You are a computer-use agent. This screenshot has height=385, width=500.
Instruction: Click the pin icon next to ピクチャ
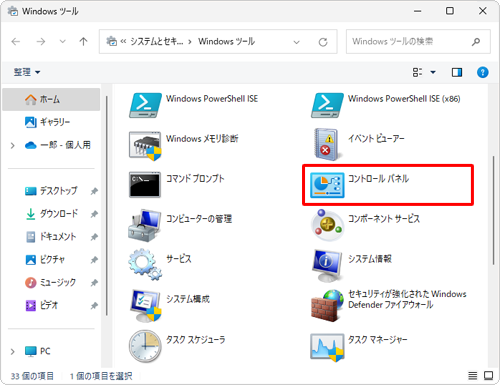pyautogui.click(x=94, y=260)
